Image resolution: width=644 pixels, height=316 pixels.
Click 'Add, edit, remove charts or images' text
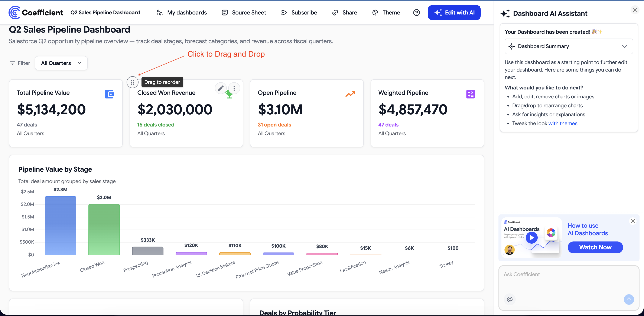click(x=553, y=96)
